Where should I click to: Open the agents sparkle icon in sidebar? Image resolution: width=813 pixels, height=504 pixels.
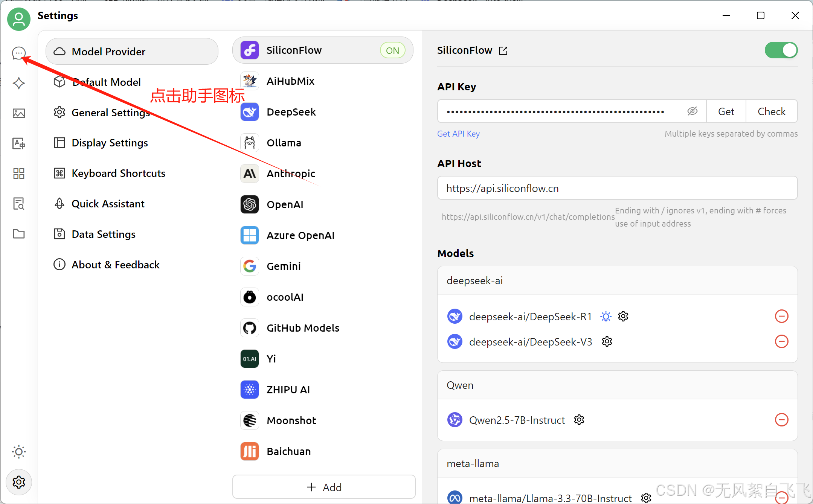coord(18,83)
